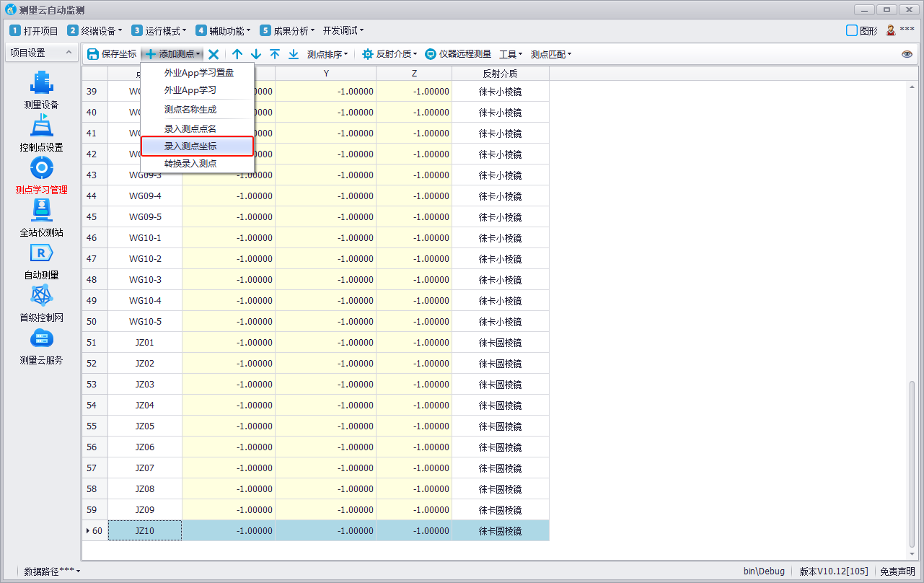Click the move-to-top arrow icon

(275, 54)
